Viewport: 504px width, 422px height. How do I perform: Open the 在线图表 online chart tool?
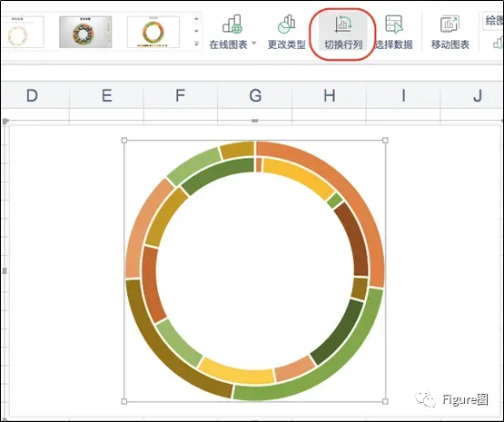click(232, 32)
